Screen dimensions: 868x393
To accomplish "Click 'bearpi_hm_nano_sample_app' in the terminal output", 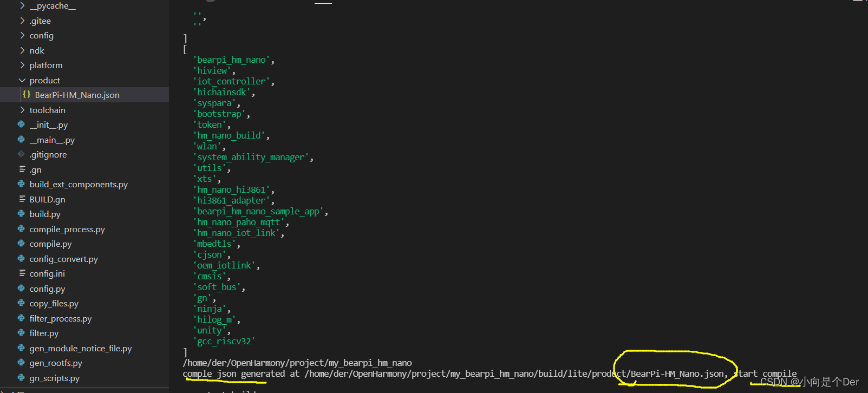I will [259, 212].
